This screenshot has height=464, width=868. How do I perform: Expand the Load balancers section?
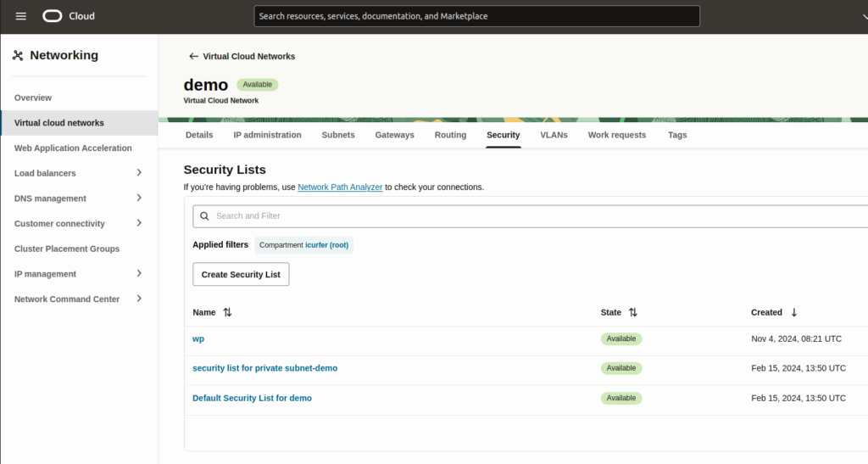tap(139, 173)
